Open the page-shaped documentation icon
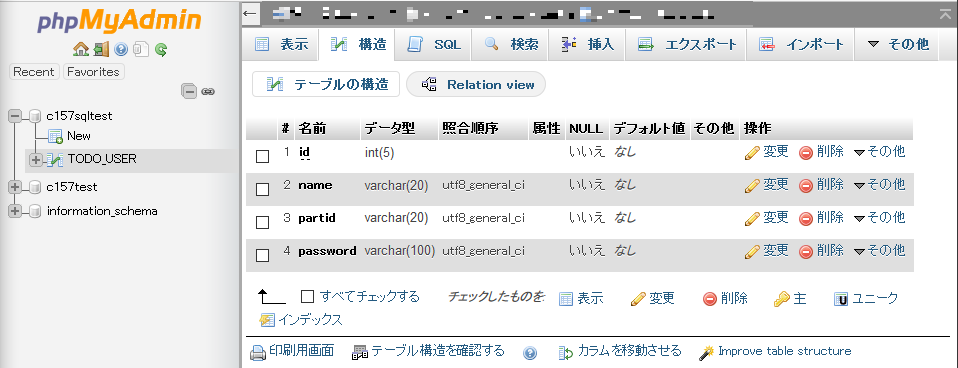Image resolution: width=958 pixels, height=368 pixels. (141, 49)
